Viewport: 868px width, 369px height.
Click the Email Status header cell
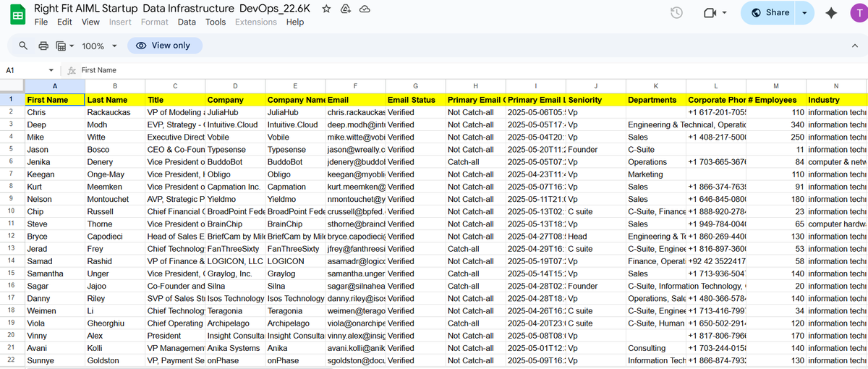pos(415,100)
